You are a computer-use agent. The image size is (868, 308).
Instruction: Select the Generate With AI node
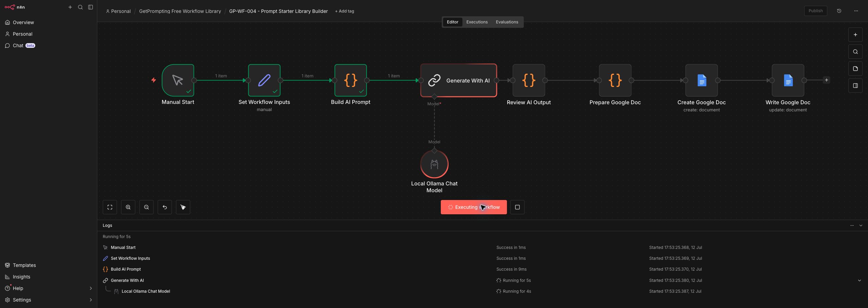tap(459, 80)
